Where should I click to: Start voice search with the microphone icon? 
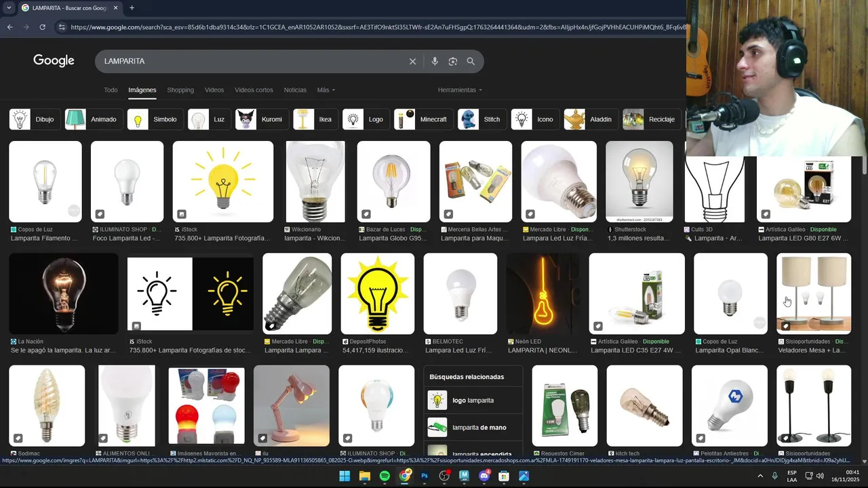pos(435,61)
